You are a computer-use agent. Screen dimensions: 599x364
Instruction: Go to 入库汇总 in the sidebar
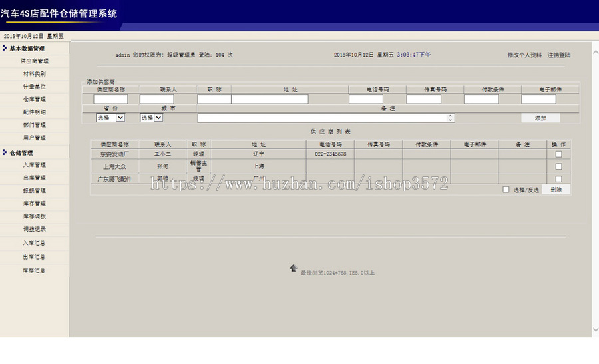coord(34,243)
